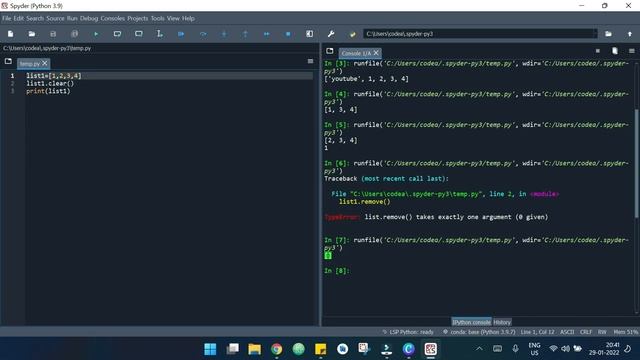Open File Explorer from taskbar
The height and width of the screenshot is (360, 640).
[255, 349]
